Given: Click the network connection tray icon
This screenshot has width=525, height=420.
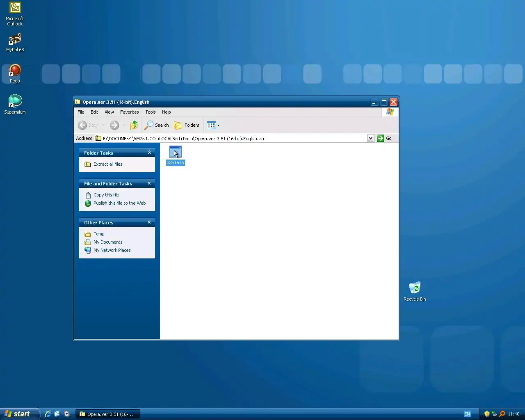Looking at the screenshot, I should point(494,414).
